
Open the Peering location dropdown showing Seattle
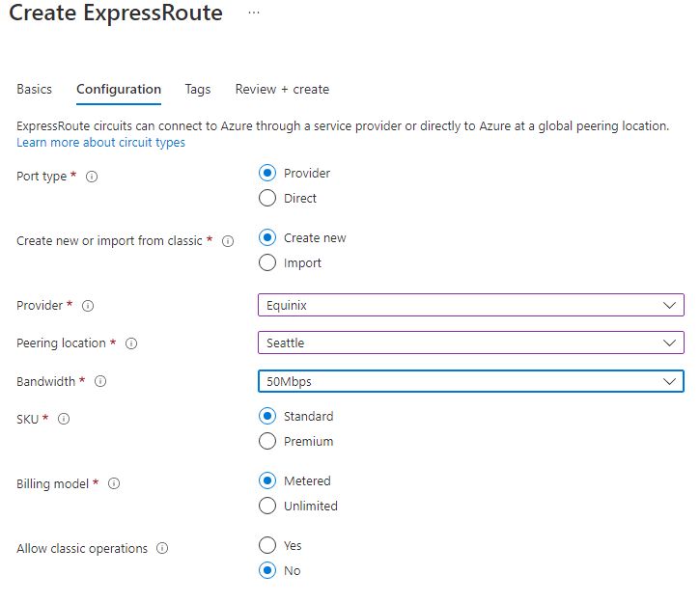(x=470, y=343)
